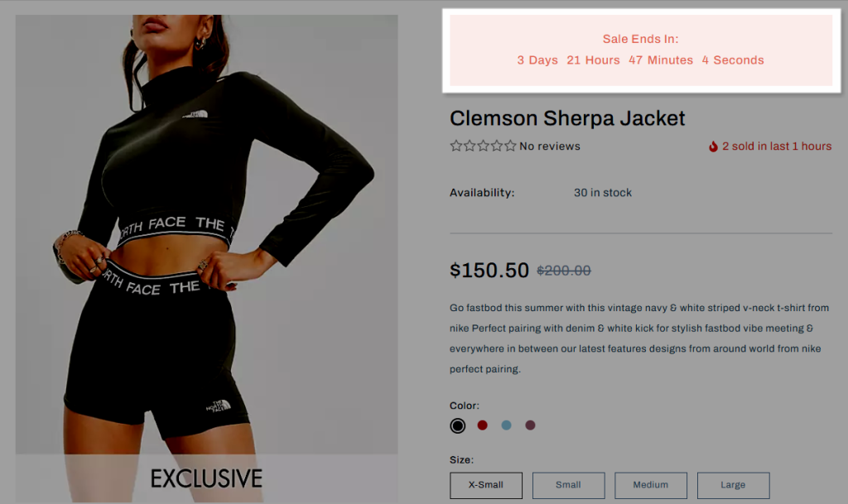Image resolution: width=848 pixels, height=504 pixels.
Task: Select the purple color swatch
Action: click(530, 425)
